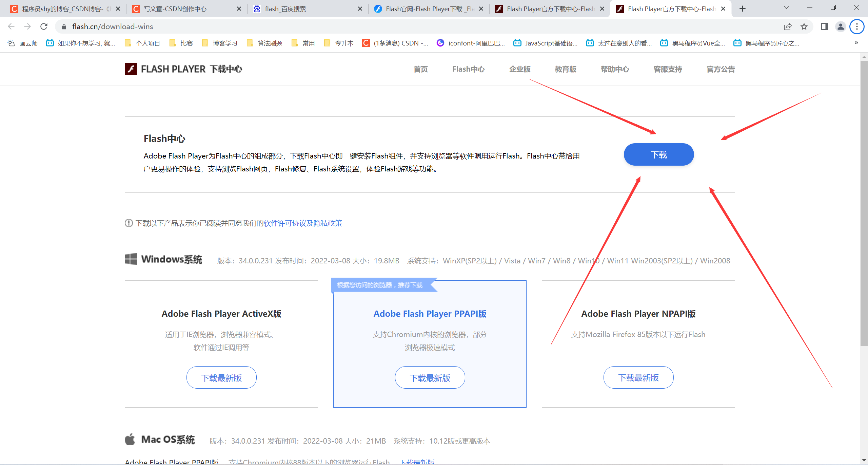Open the 如果你不想学习 bookmark
This screenshot has height=465, width=868.
click(81, 43)
